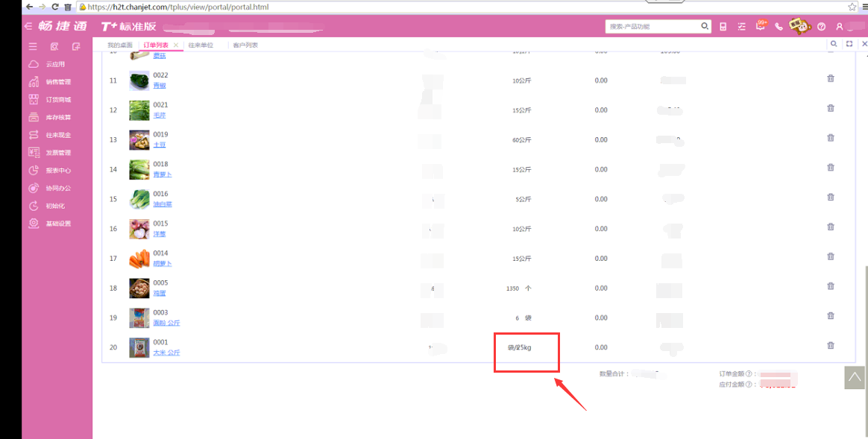Screen dimensions: 868x439
Task: Click the potato thumbnail for item 0019
Action: (139, 139)
